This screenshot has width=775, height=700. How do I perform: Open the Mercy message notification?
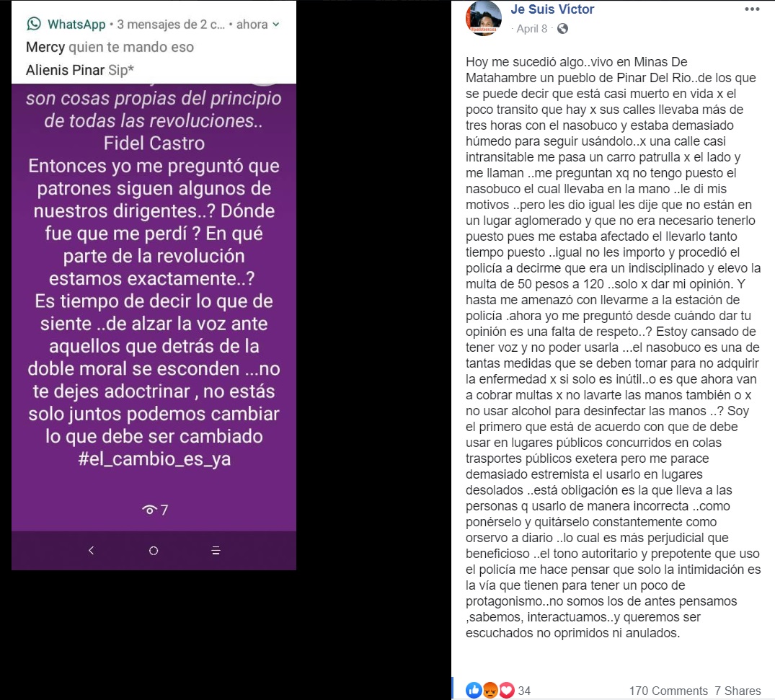110,47
